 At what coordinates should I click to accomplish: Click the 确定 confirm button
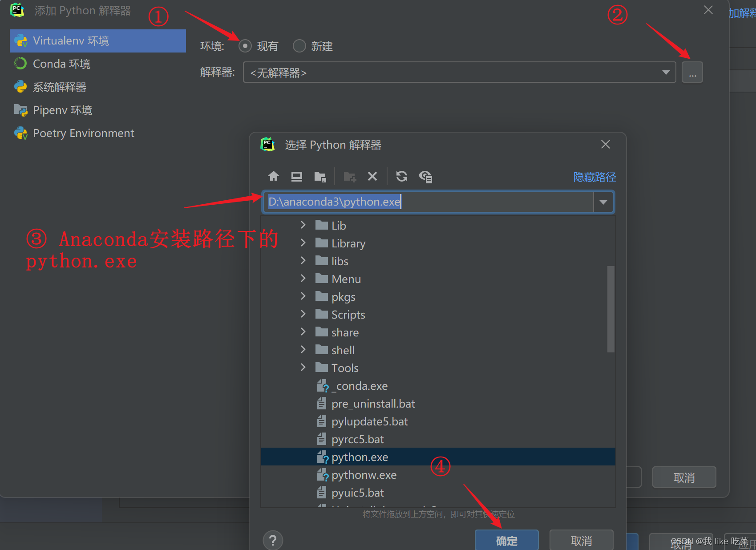pyautogui.click(x=507, y=540)
